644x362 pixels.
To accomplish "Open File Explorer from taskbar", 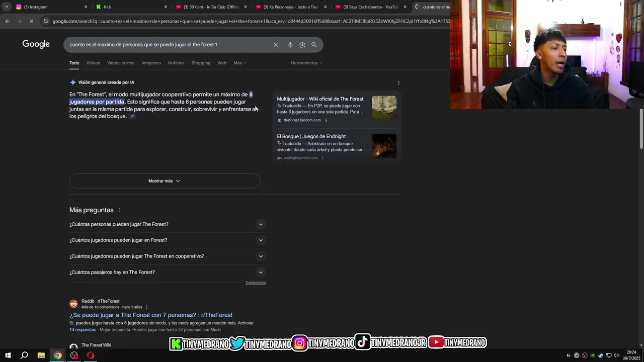I will pyautogui.click(x=41, y=355).
